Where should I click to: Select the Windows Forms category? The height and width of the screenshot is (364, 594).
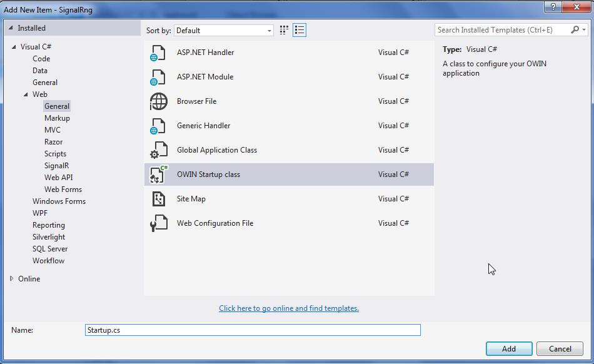59,201
